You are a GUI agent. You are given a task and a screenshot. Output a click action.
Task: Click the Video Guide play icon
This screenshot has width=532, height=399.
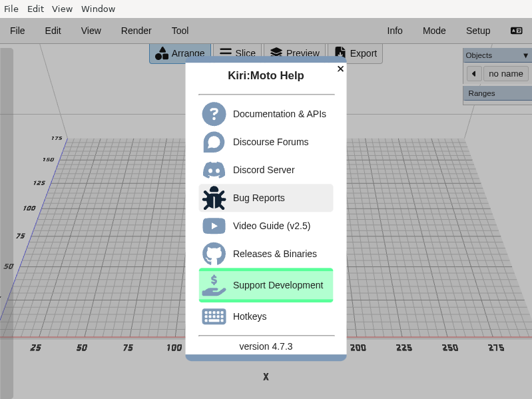click(x=214, y=226)
